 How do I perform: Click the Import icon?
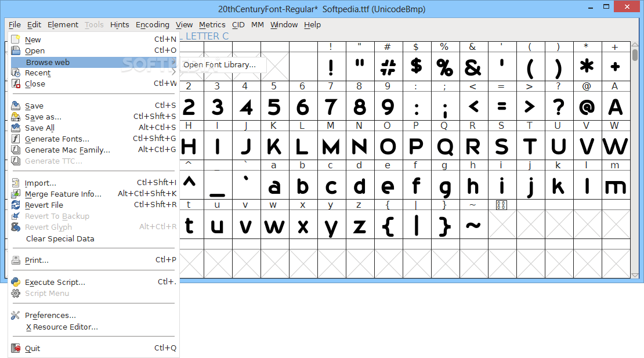coord(16,183)
